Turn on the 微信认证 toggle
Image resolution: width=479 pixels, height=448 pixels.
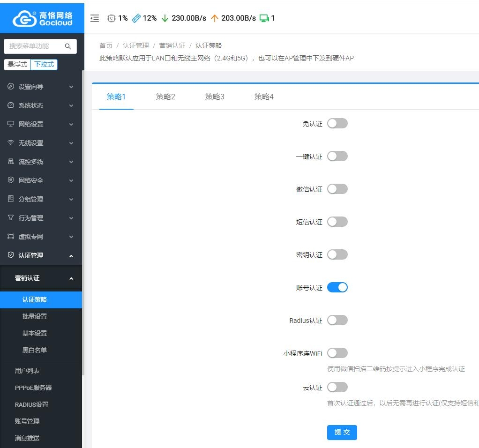tap(337, 189)
